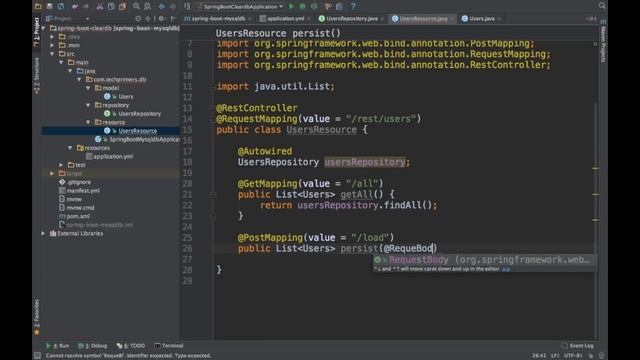Viewport: 640px width, 360px height.
Task: Click the Find magnifier icon
Action: tap(136, 7)
